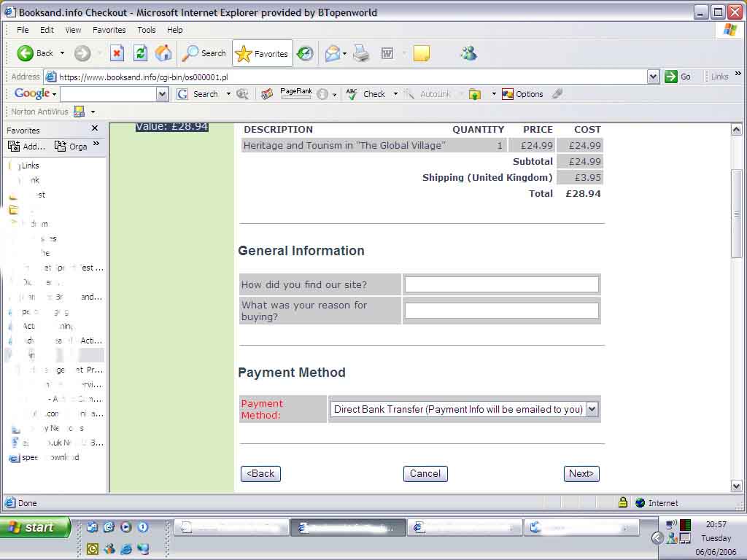747x560 pixels.
Task: Click the Norton AntiVirus toolbar icon
Action: (80, 112)
